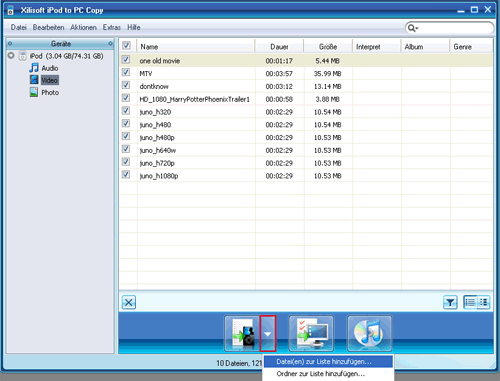Switch to the simple list view icon
The image size is (500, 381).
(x=470, y=302)
